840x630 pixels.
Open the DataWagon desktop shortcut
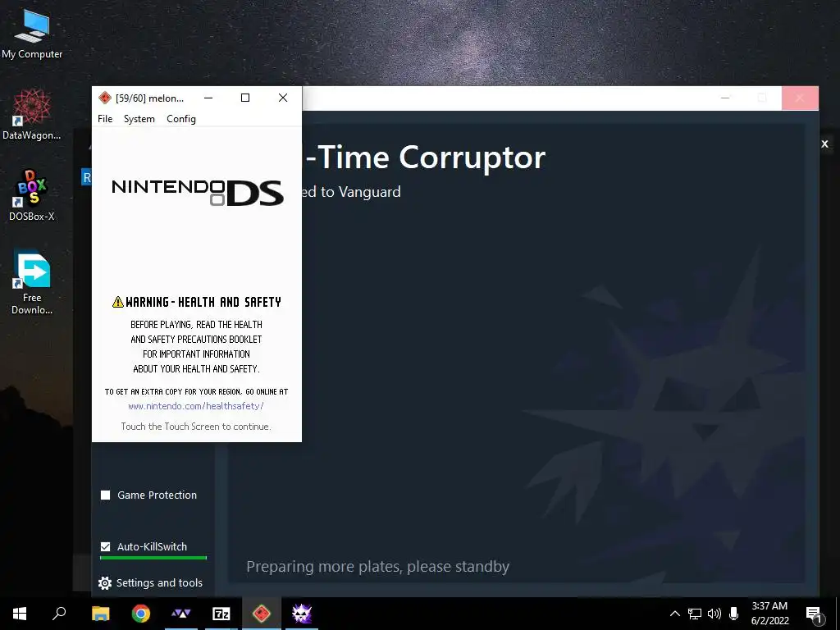(x=32, y=115)
